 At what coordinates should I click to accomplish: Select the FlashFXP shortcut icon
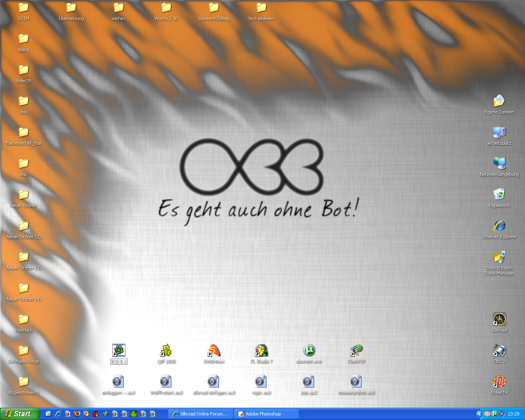click(x=356, y=351)
